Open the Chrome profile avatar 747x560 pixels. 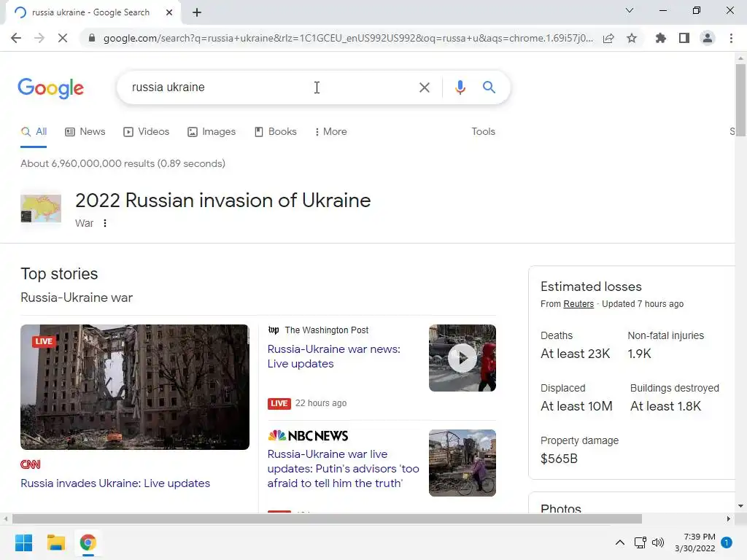(x=708, y=38)
